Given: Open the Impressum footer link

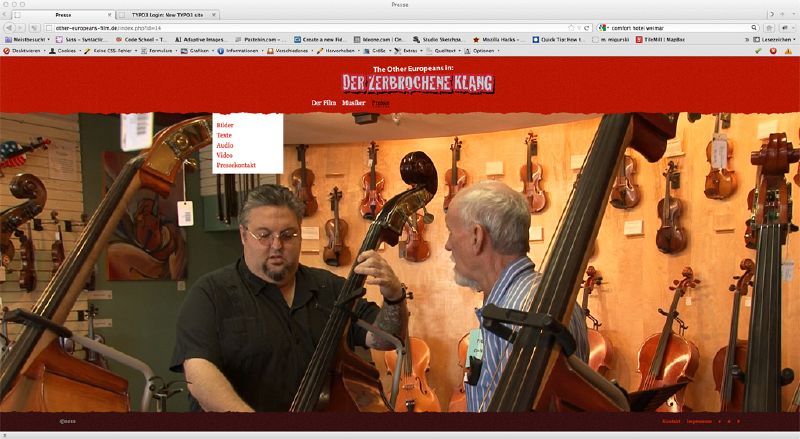Looking at the screenshot, I should (699, 422).
